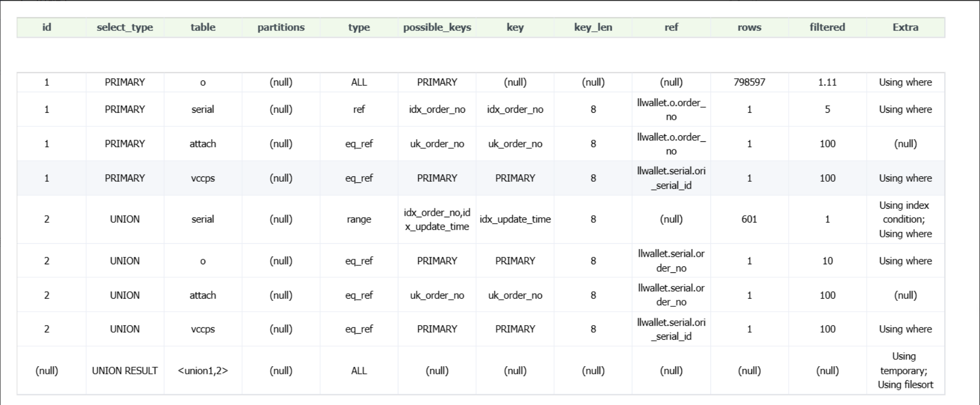
Task: Select 'llwallet.serial.ori_serial_id' in PRIMARY vccps row
Action: click(x=671, y=179)
